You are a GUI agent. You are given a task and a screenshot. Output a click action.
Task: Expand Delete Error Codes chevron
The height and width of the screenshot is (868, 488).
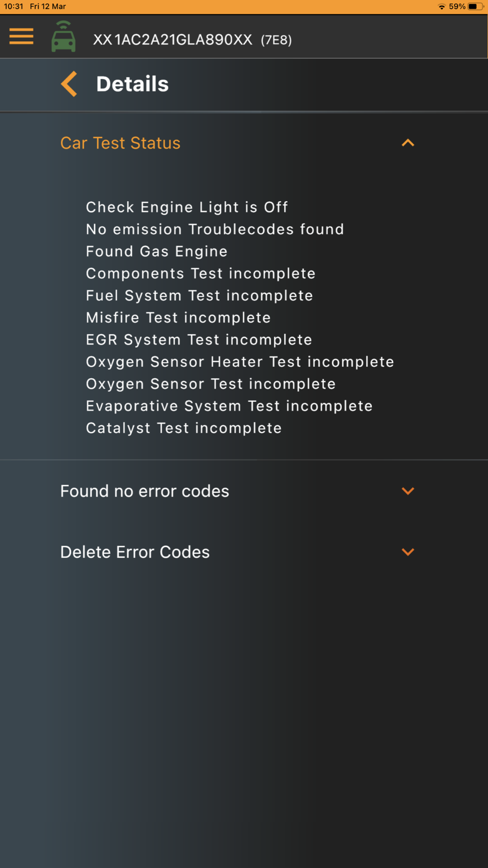click(x=408, y=552)
